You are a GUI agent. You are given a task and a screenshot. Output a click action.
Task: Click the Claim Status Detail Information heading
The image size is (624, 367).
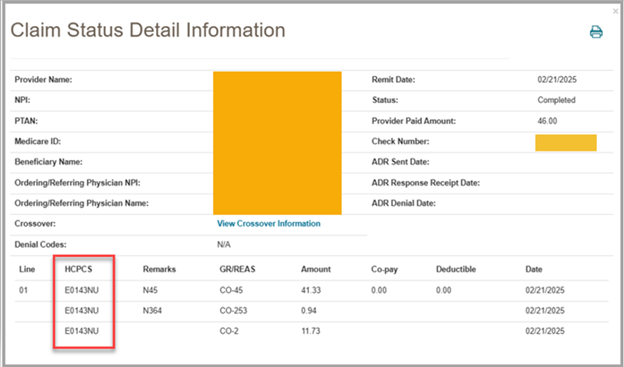(148, 30)
